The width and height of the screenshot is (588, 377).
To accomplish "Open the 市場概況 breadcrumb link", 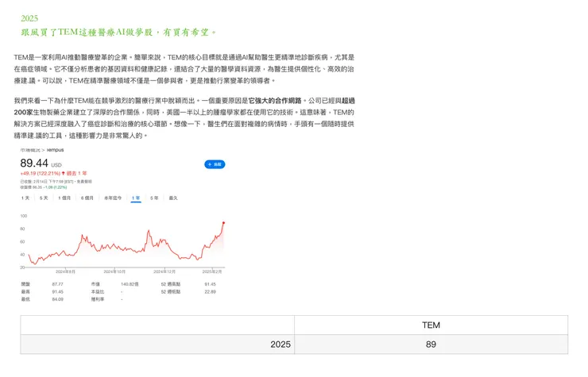I will coord(29,150).
